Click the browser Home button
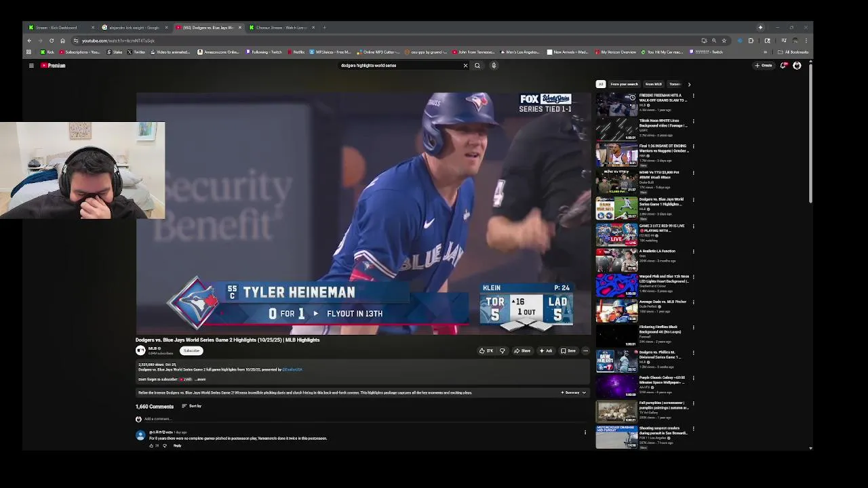The width and height of the screenshot is (868, 488). (x=63, y=41)
